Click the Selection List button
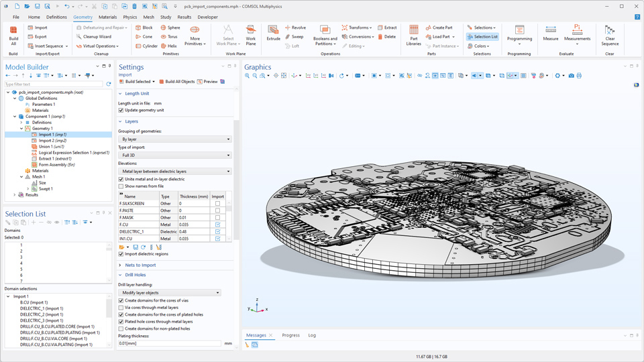Screen dimensions: 644x362 click(x=482, y=37)
